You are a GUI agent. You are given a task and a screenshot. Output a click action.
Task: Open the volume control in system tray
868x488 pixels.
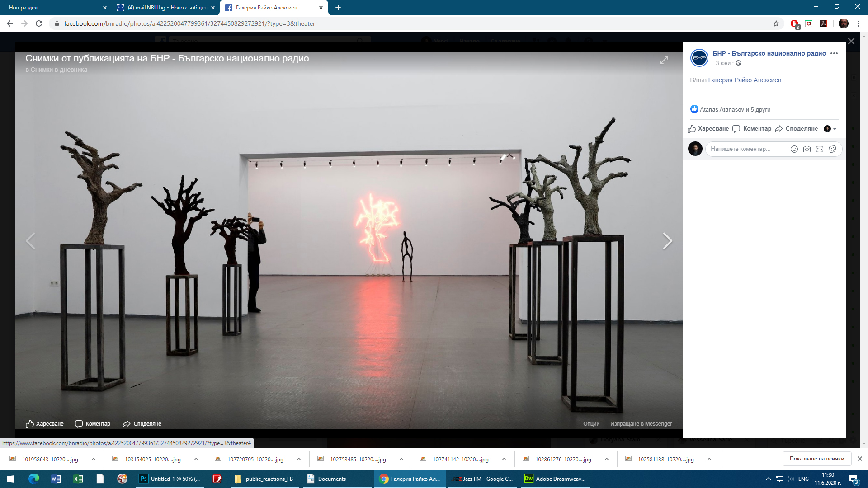coord(790,479)
